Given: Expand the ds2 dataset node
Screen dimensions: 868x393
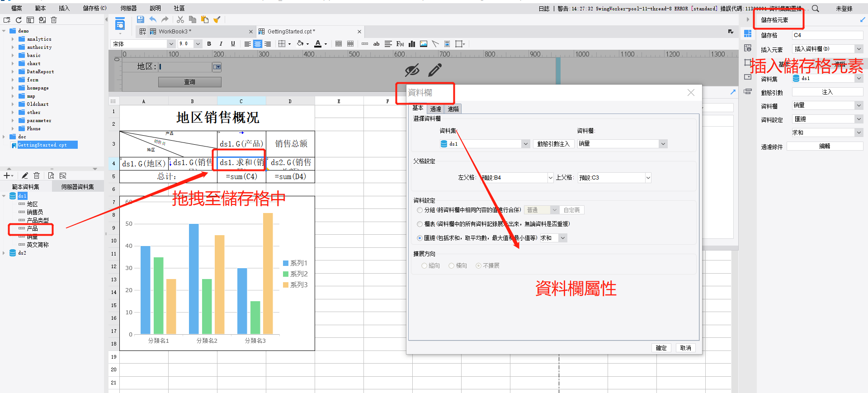Looking at the screenshot, I should point(4,253).
